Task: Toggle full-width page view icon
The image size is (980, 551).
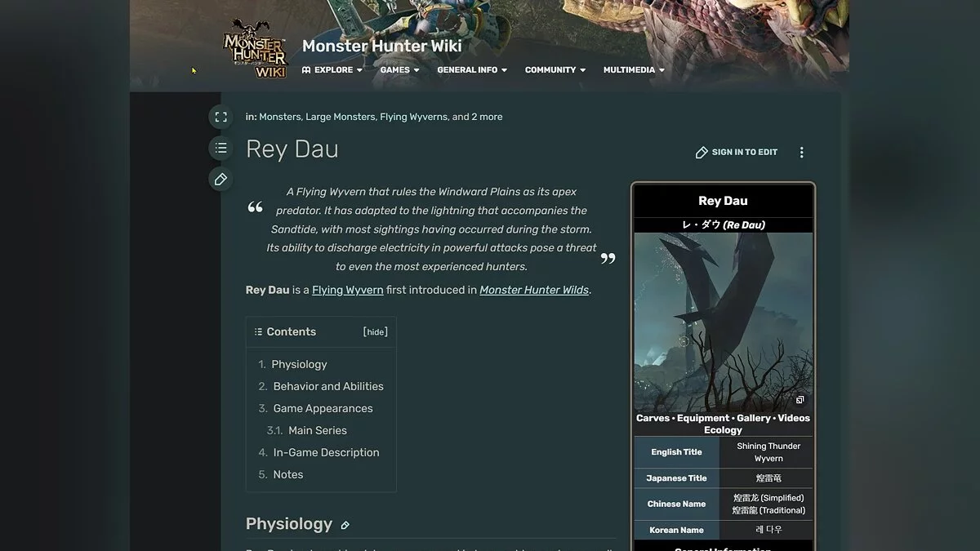Action: tap(220, 117)
